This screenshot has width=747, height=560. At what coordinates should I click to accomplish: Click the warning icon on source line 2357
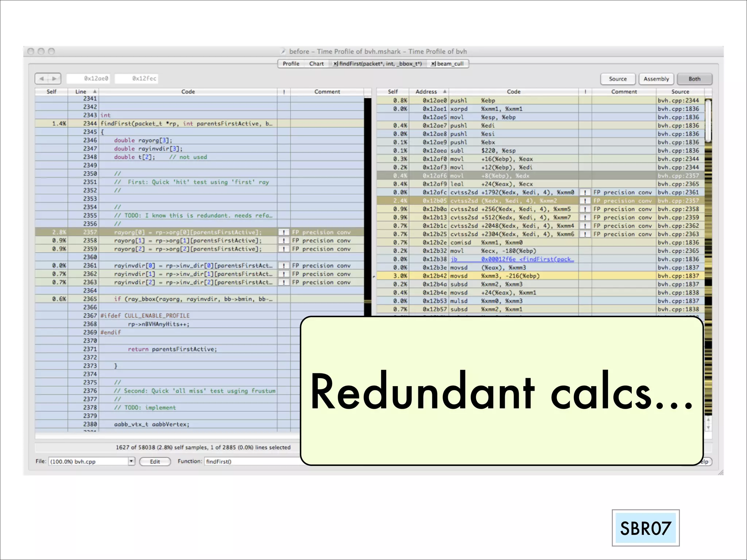tap(284, 232)
